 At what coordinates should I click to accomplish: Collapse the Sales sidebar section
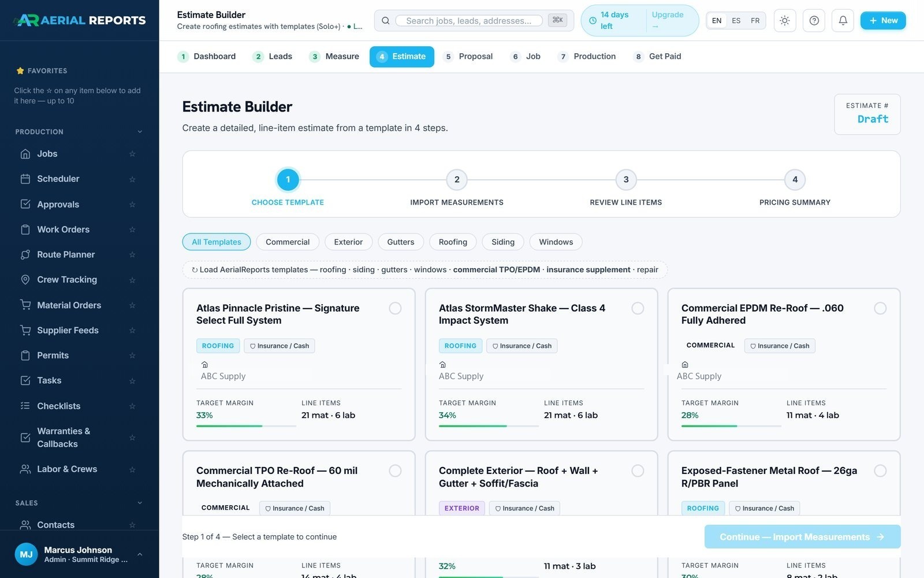pyautogui.click(x=140, y=503)
